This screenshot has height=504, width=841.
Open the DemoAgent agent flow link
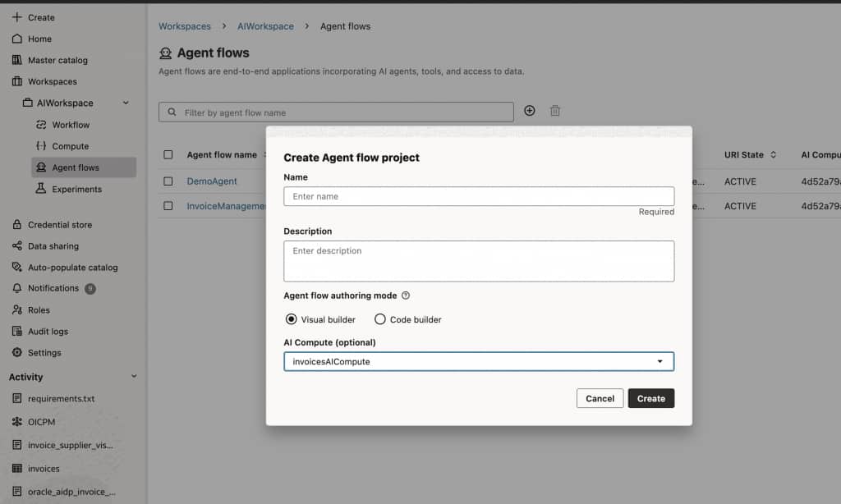tap(212, 181)
